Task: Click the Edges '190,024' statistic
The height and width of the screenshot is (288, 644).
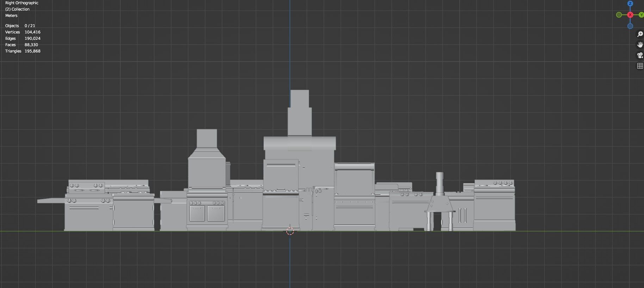Action: click(x=32, y=38)
